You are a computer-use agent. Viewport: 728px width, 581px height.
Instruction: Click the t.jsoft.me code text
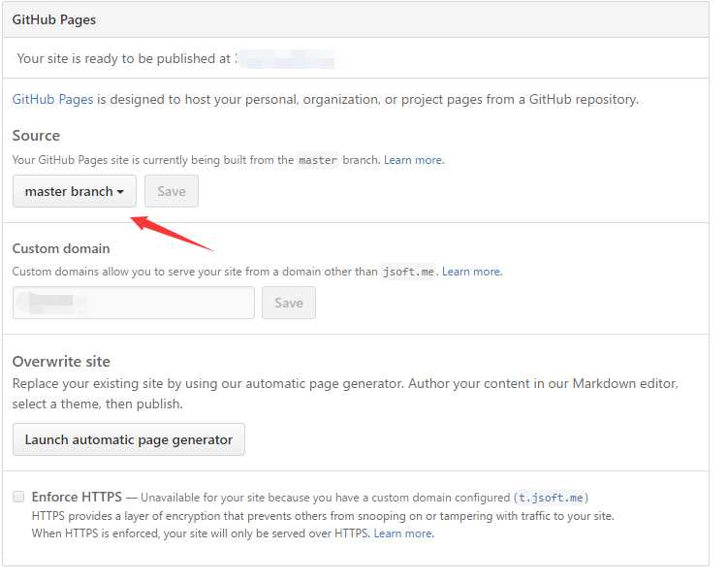551,498
